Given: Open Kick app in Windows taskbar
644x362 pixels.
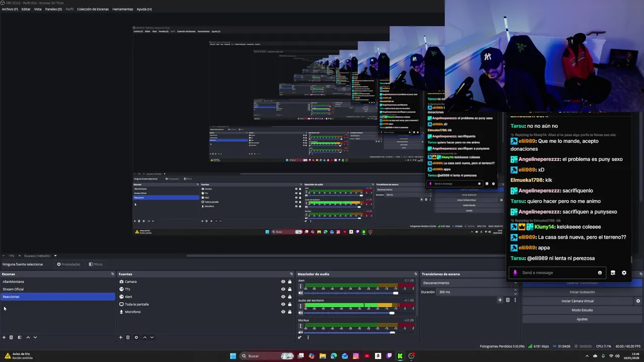Looking at the screenshot, I should (400, 356).
